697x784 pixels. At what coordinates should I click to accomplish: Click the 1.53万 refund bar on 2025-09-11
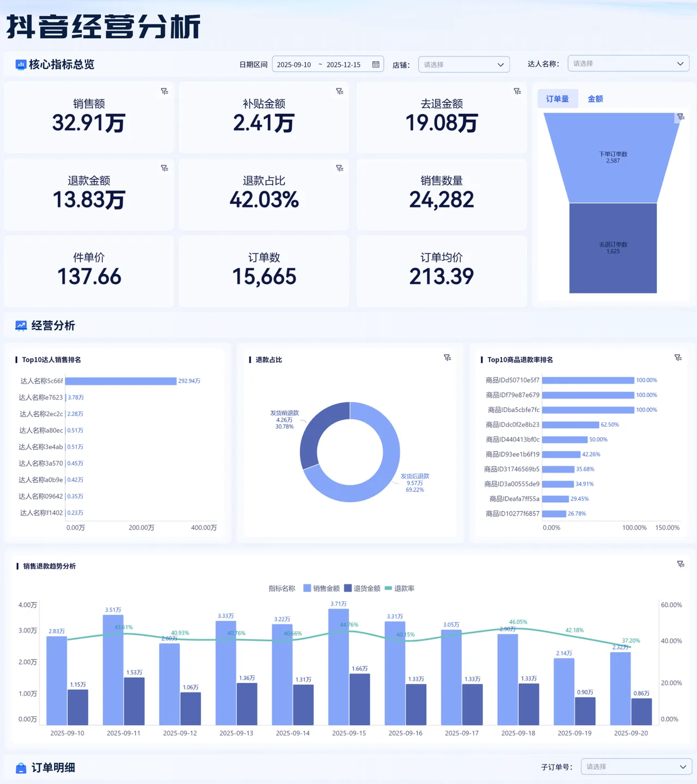(134, 701)
